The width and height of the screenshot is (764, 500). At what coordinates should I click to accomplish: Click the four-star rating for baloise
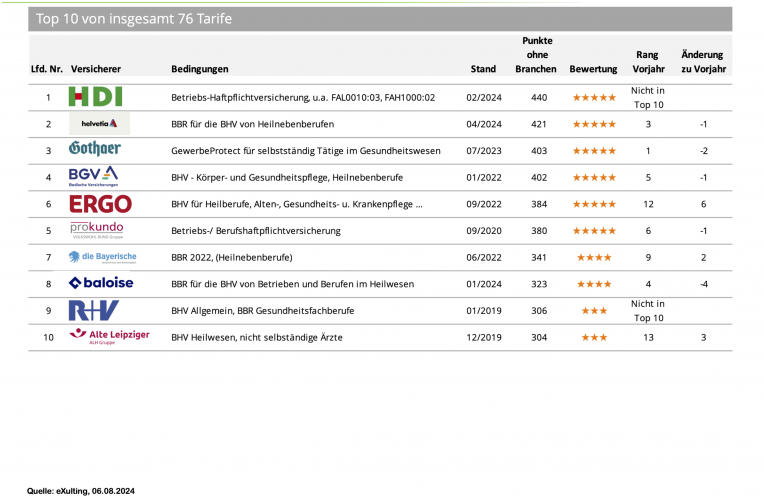click(594, 284)
